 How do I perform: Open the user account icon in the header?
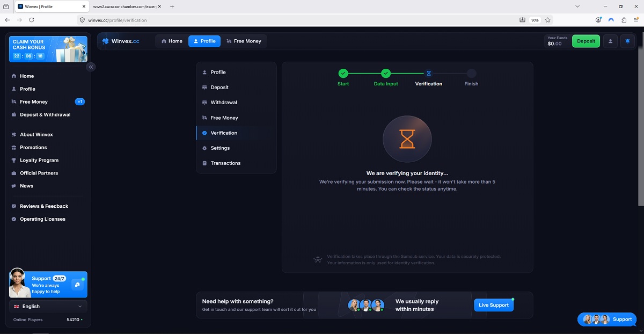(x=610, y=41)
